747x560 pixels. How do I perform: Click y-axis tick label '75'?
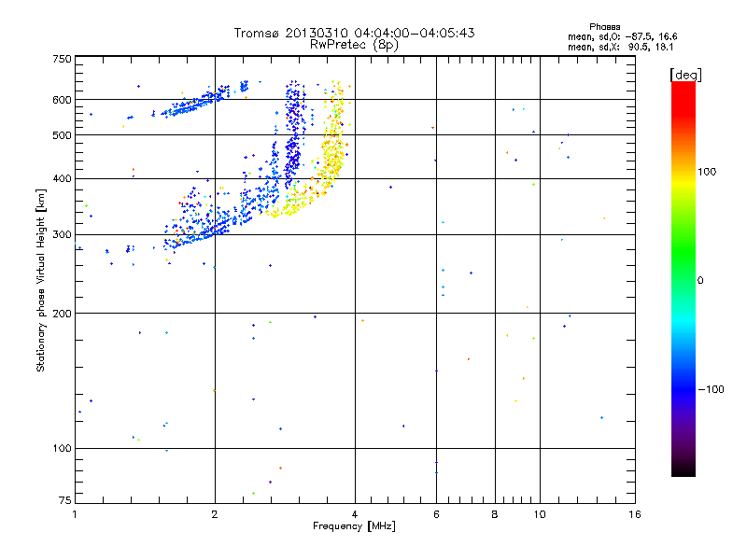(65, 500)
